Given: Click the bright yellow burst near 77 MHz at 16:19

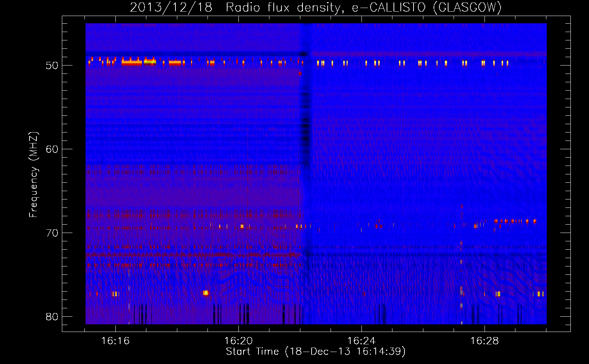Looking at the screenshot, I should point(206,293).
